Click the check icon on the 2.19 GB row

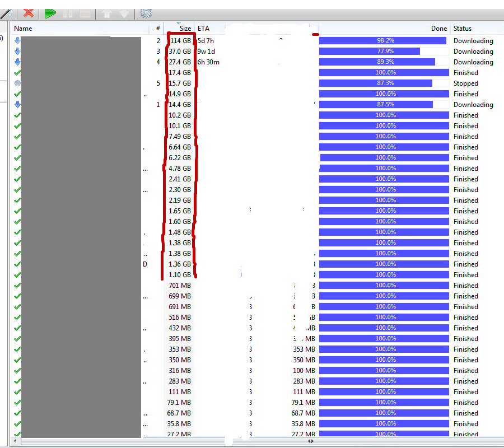tap(18, 200)
